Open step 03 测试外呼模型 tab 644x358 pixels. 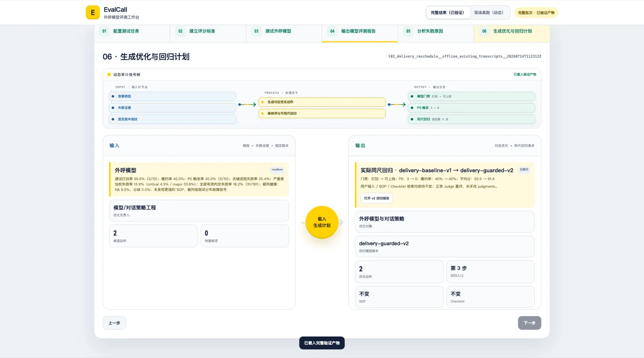click(x=284, y=33)
